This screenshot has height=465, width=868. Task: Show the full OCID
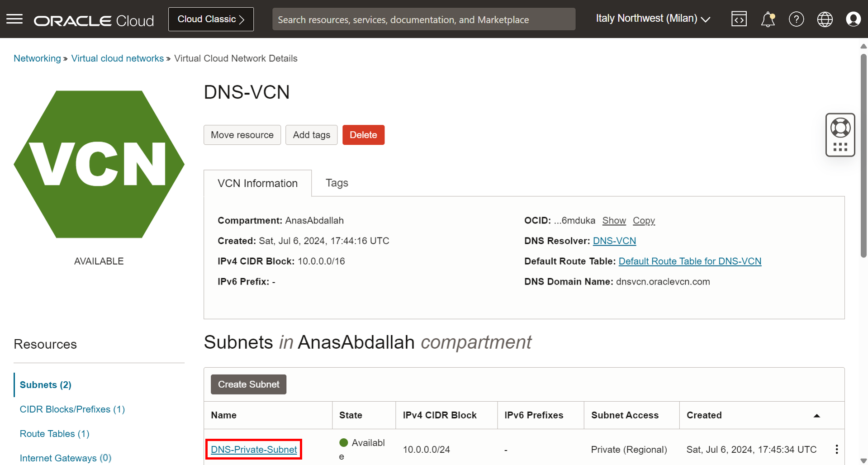click(614, 220)
